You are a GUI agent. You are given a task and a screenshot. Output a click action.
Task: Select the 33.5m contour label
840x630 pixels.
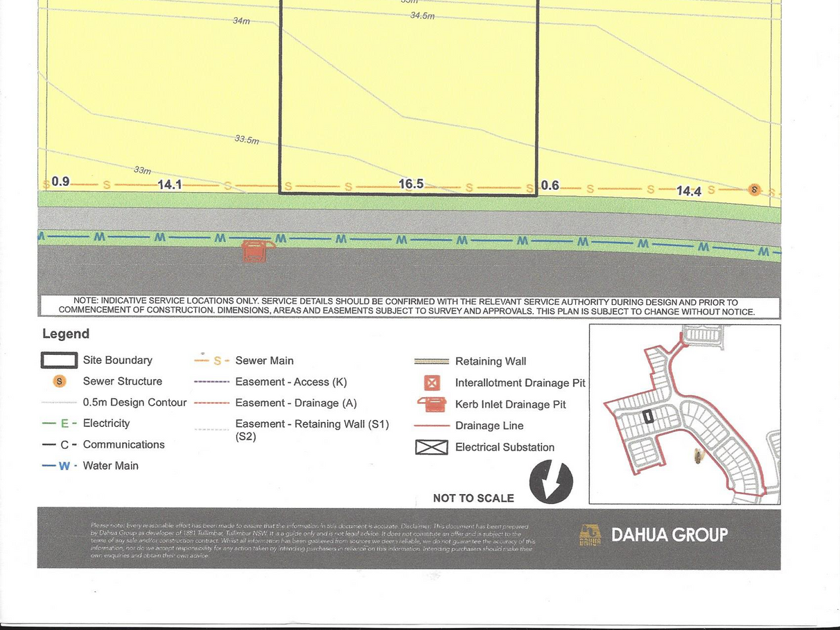(x=247, y=139)
